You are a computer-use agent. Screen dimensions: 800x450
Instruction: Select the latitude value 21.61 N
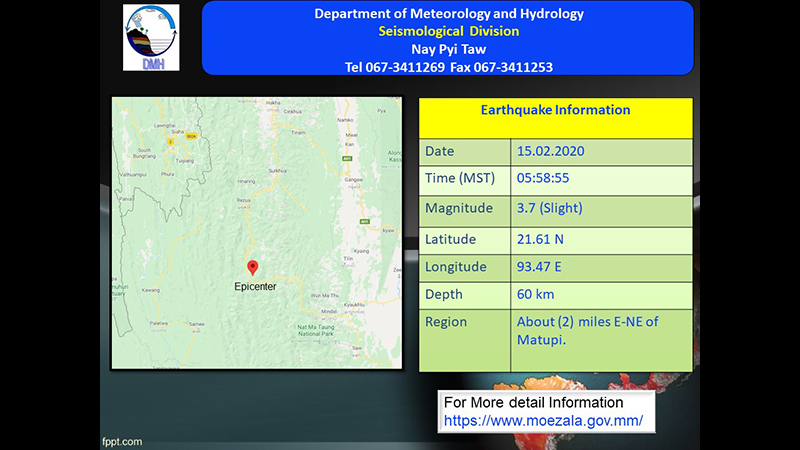540,239
